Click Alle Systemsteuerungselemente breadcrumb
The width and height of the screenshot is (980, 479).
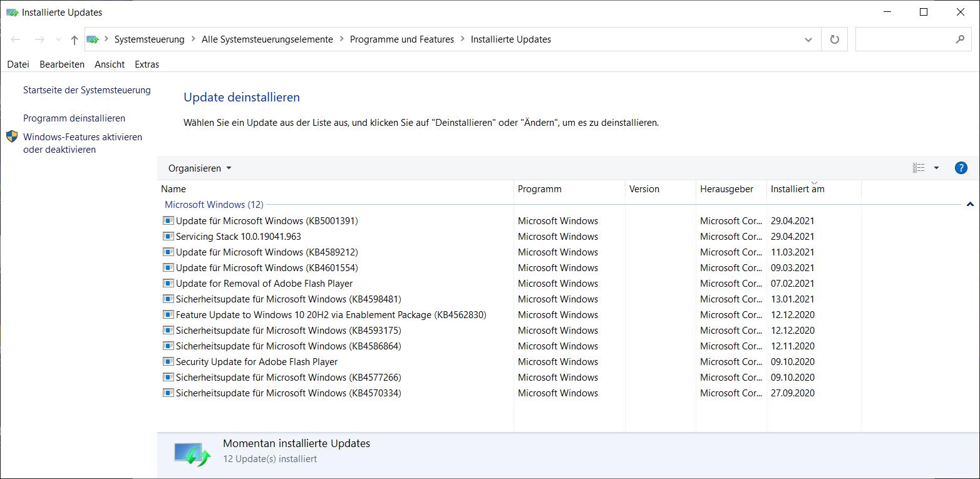coord(267,39)
